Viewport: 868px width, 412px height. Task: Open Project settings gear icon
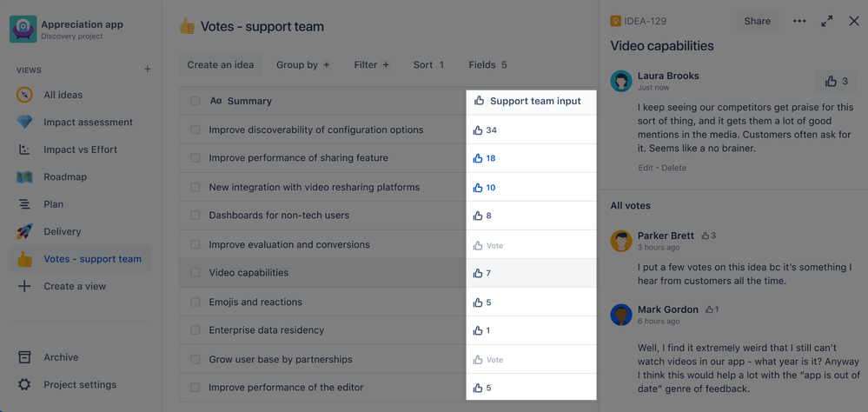[25, 384]
